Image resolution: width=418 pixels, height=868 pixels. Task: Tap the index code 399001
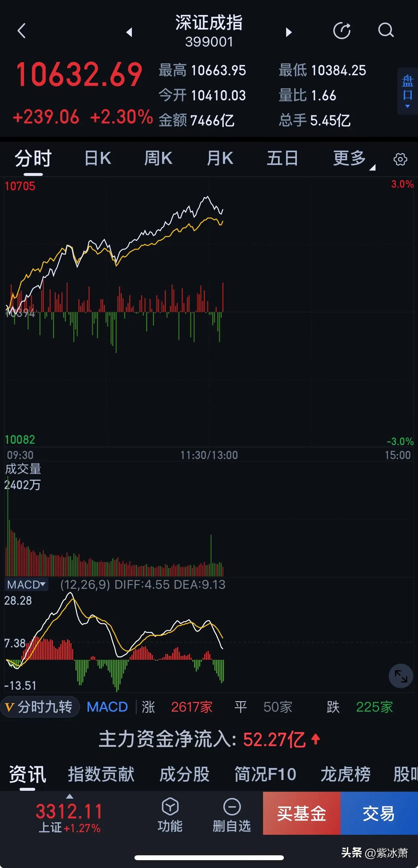pyautogui.click(x=209, y=42)
